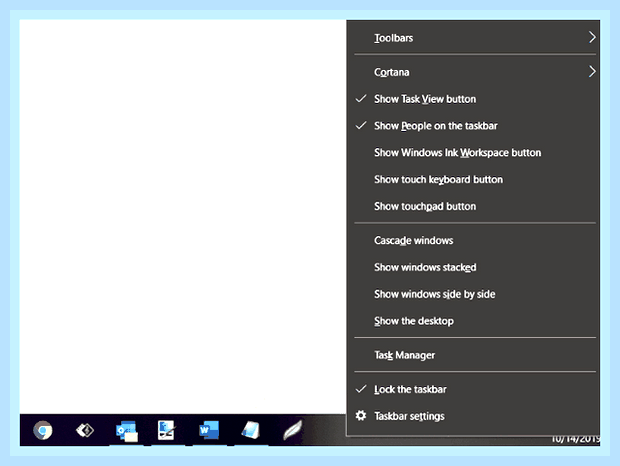
Task: Toggle Show Task View button
Action: pyautogui.click(x=473, y=99)
